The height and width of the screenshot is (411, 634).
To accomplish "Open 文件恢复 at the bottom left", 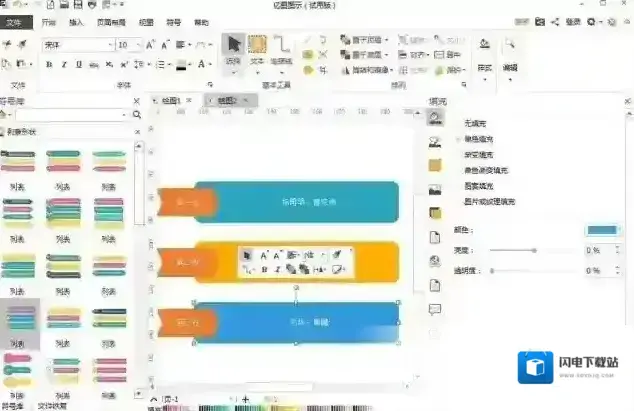I will pyautogui.click(x=52, y=405).
